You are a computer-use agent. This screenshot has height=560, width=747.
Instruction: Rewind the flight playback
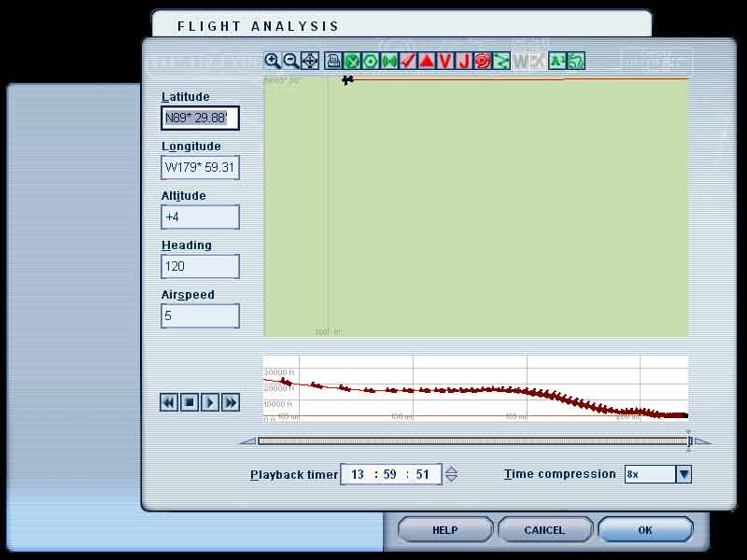click(x=169, y=402)
